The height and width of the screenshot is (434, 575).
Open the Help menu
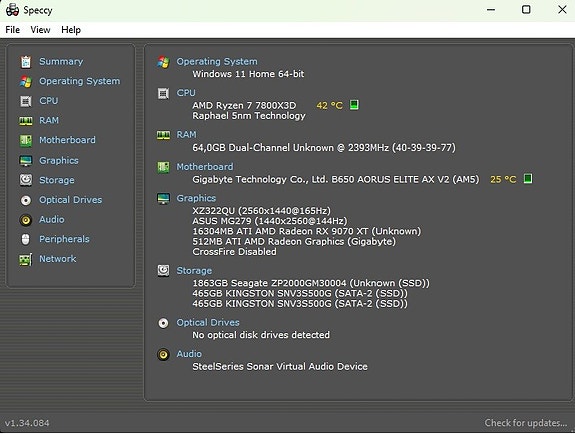click(71, 30)
